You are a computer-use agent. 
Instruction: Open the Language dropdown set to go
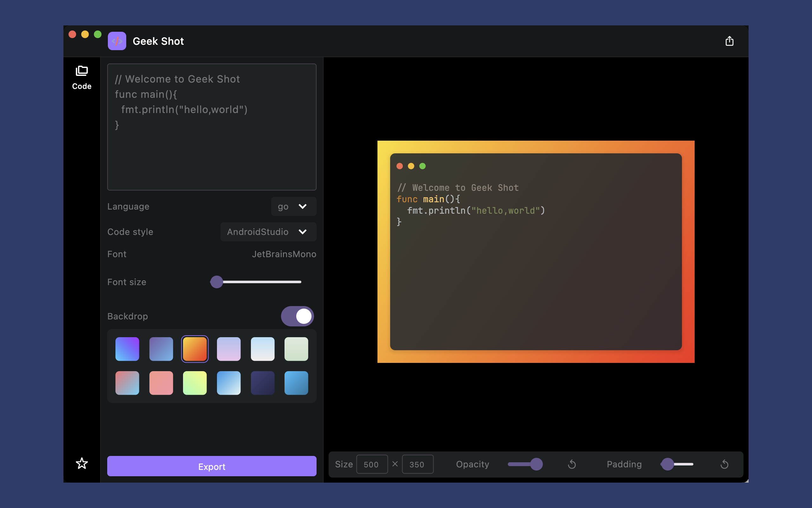(x=294, y=206)
